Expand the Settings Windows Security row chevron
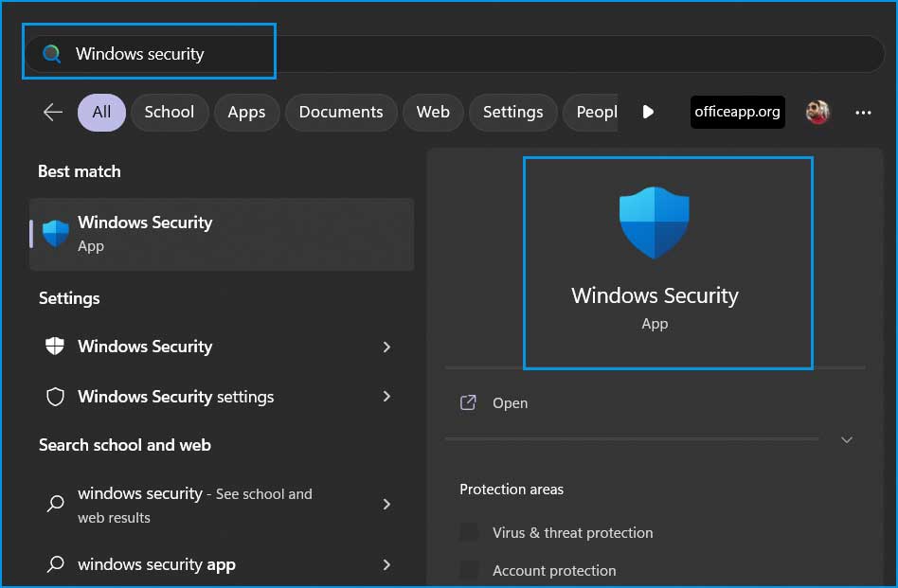 point(386,347)
